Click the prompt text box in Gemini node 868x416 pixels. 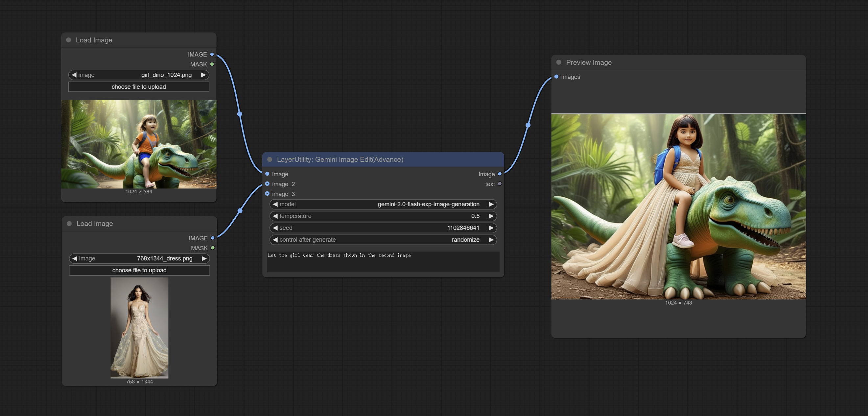tap(383, 261)
